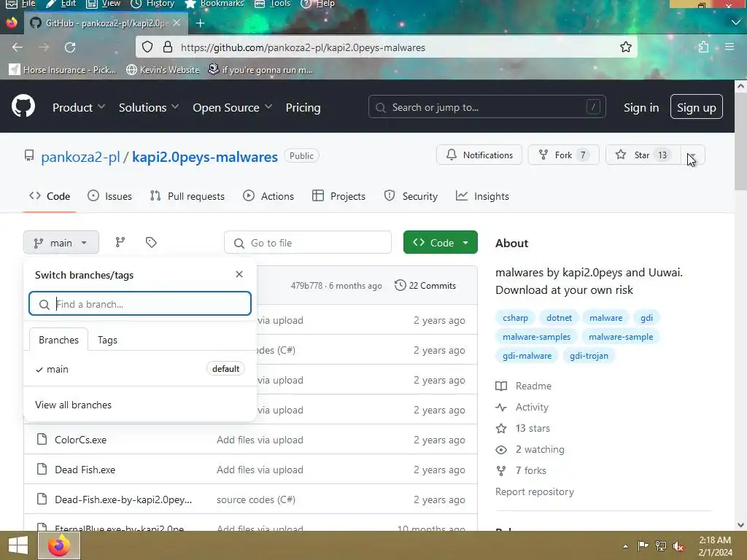
Task: Open the green Code dropdown
Action: [440, 242]
